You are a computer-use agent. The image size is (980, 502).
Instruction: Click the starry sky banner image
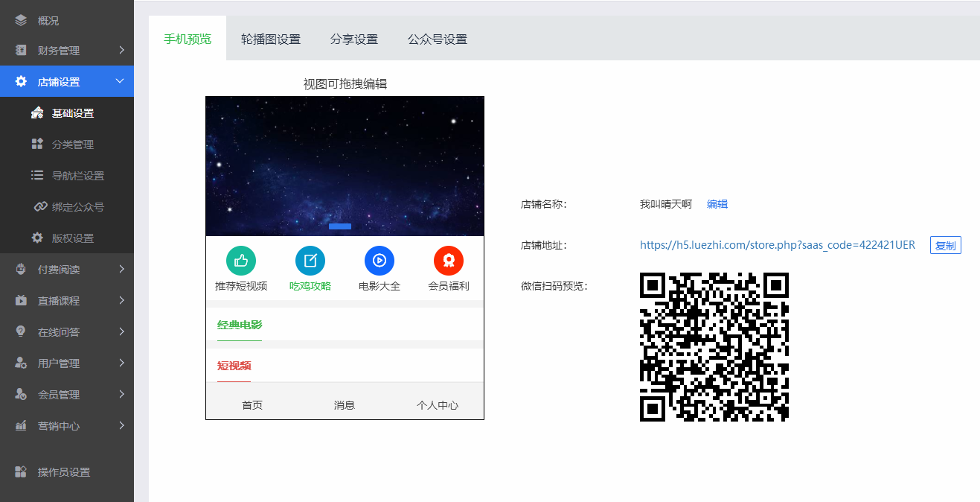(x=345, y=166)
